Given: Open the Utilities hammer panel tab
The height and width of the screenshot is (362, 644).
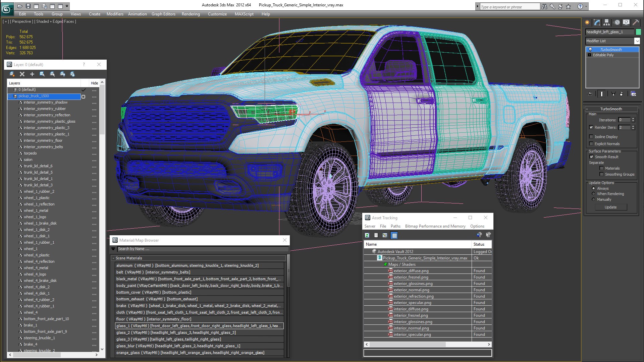Looking at the screenshot, I should coord(636,22).
